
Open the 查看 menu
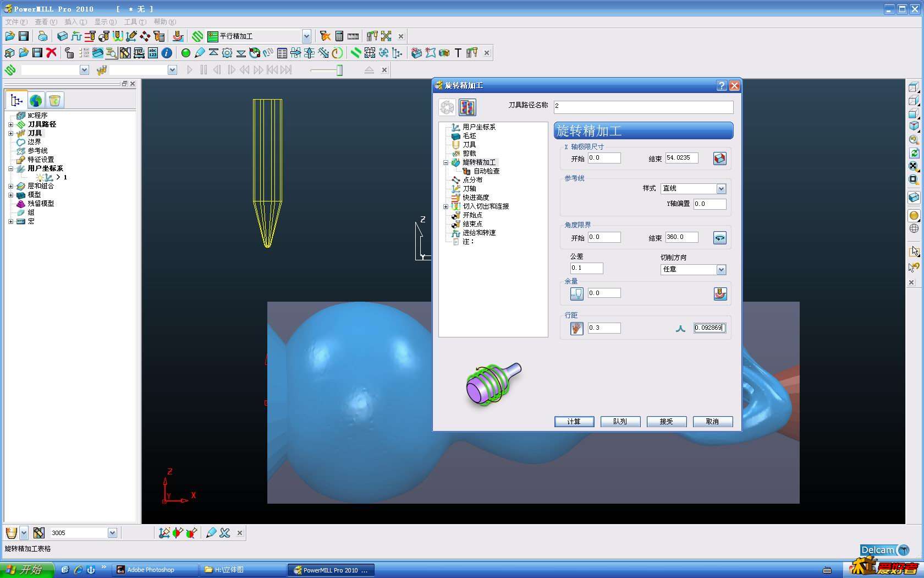pos(46,22)
